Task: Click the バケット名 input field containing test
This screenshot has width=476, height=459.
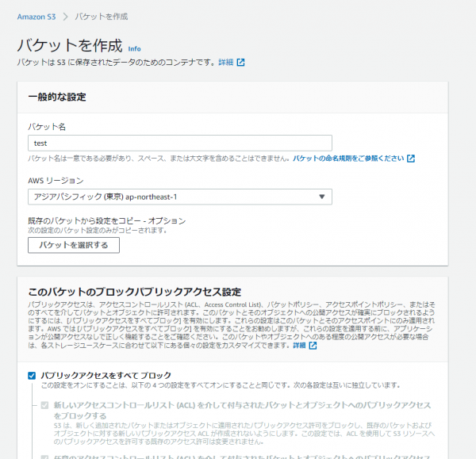Action: (180, 143)
